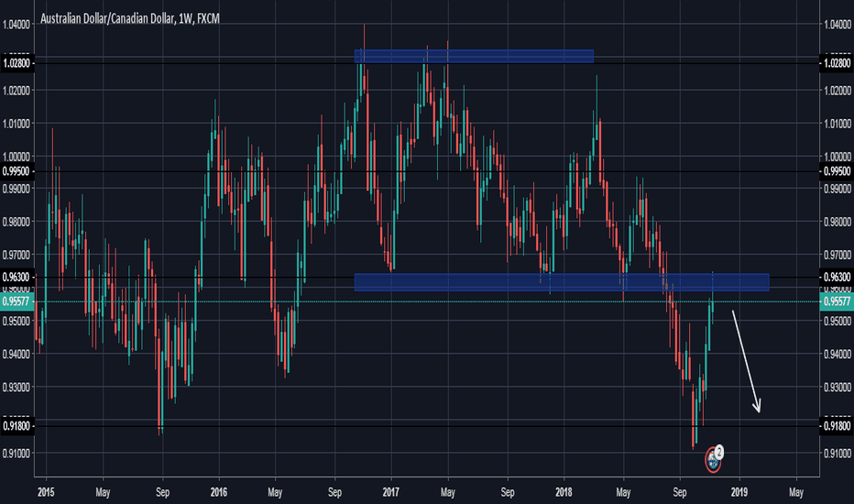Click the 0.98000 price on the right axis
854x504 pixels.
(838, 222)
